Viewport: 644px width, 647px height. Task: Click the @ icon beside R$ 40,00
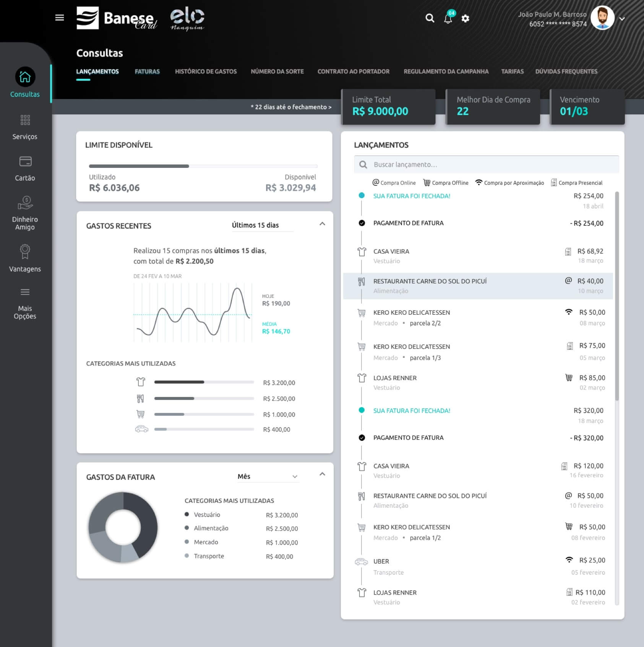pyautogui.click(x=568, y=281)
